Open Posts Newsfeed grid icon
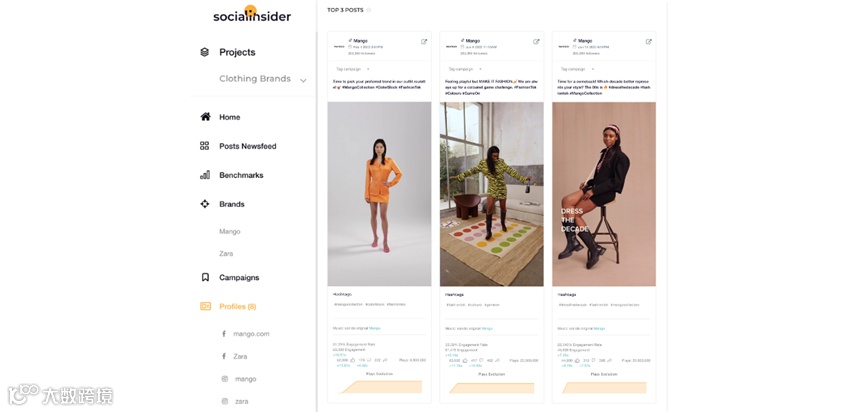 (x=205, y=146)
